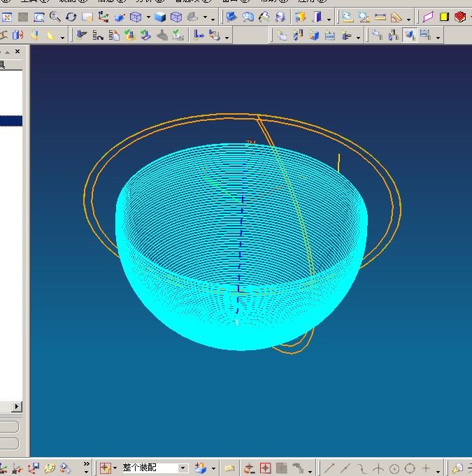Open dropdown after the Create Operation icon
The height and width of the screenshot is (476, 472).
[359, 38]
